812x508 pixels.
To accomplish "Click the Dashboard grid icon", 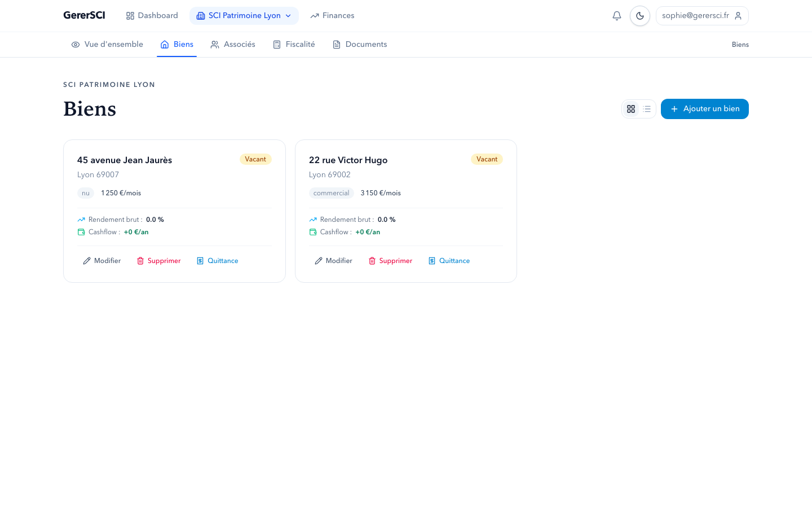I will [x=130, y=16].
